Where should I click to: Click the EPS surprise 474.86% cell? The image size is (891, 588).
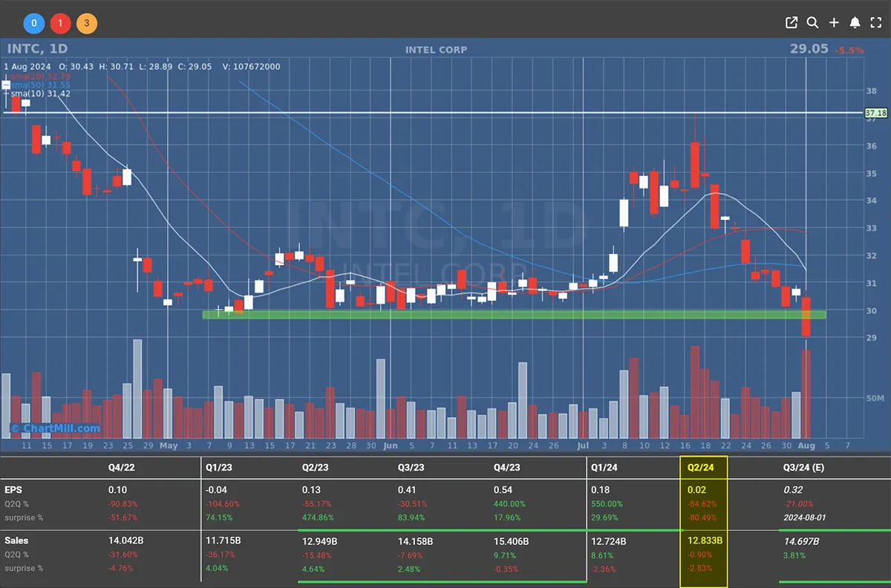tap(317, 517)
